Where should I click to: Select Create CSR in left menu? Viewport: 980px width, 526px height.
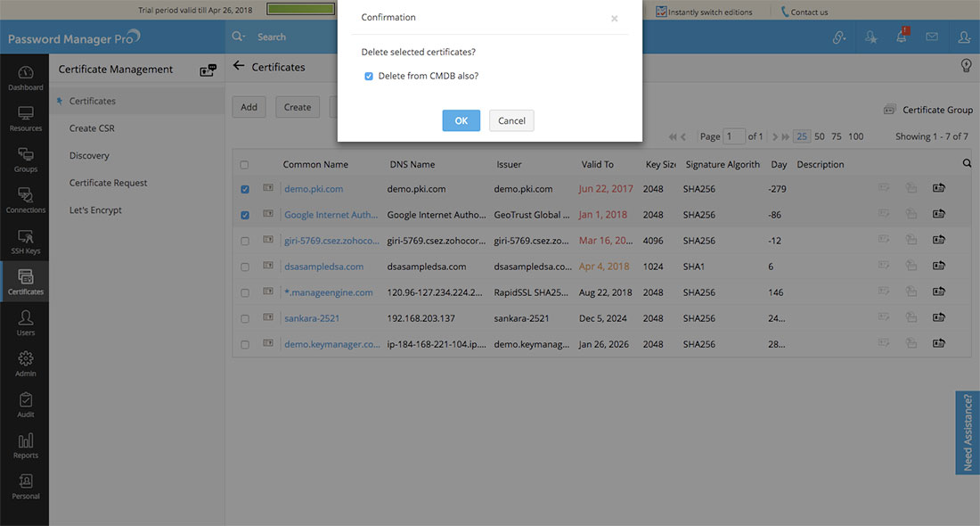pyautogui.click(x=92, y=128)
